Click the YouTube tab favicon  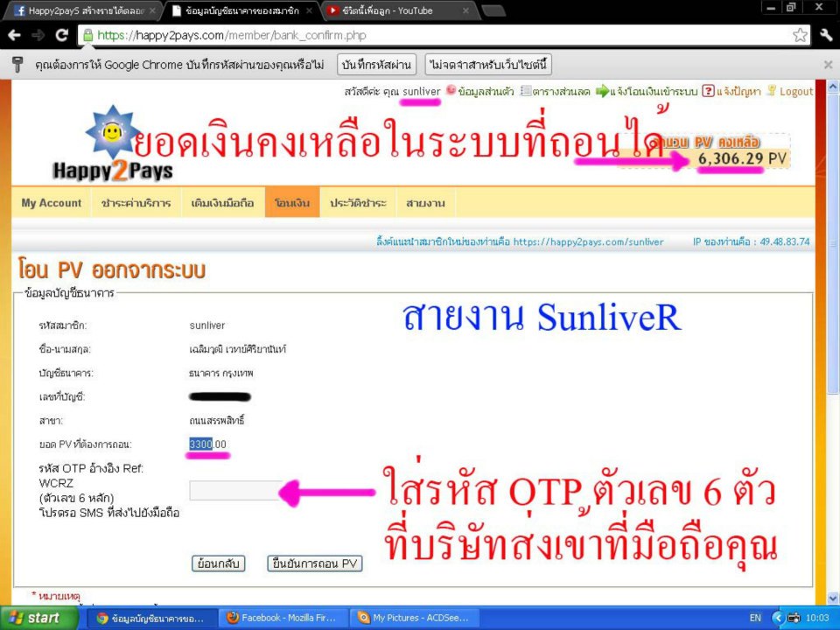point(332,10)
